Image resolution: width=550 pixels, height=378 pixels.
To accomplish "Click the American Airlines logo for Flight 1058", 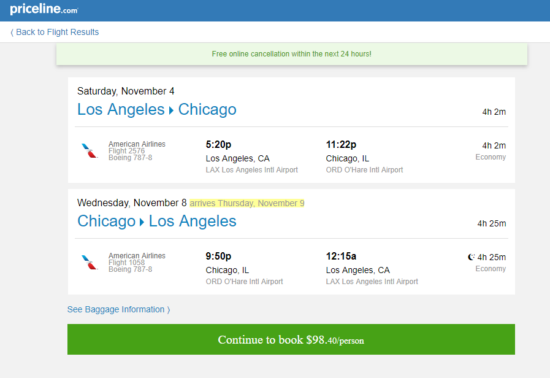I will [89, 262].
